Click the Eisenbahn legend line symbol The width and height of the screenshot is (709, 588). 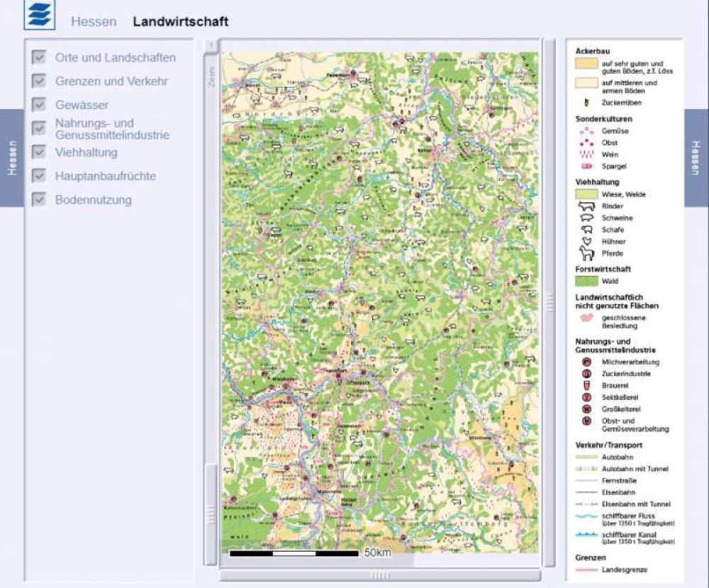pyautogui.click(x=586, y=492)
